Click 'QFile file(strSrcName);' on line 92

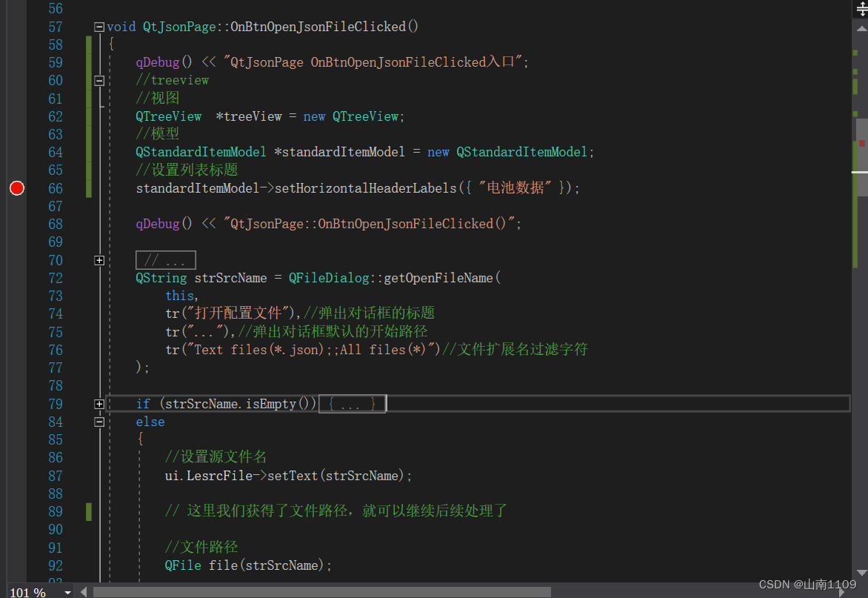(x=248, y=566)
